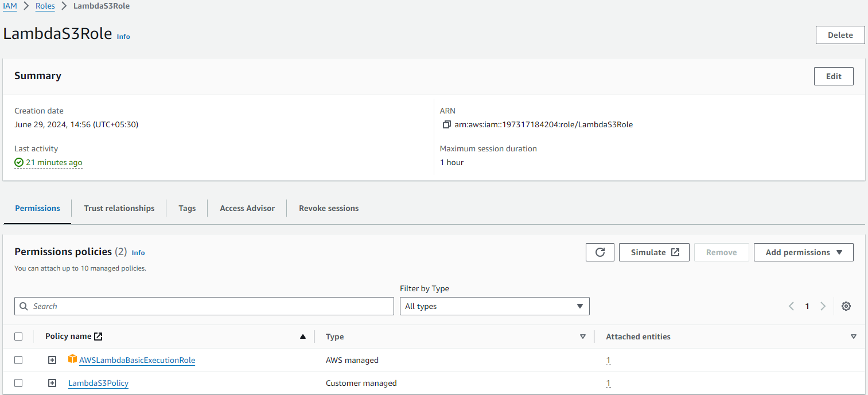Open Simulate in a new tab
The width and height of the screenshot is (868, 395).
click(654, 252)
